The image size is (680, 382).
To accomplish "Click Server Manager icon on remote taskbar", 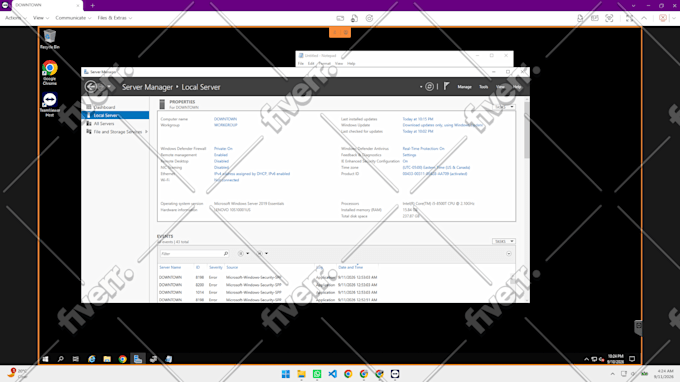I will click(138, 359).
